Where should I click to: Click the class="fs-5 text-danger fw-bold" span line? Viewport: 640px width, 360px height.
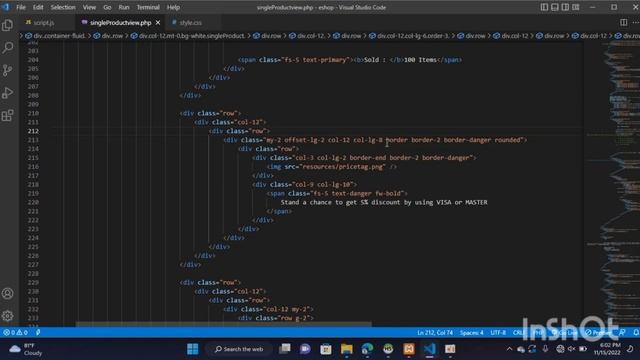[337, 193]
